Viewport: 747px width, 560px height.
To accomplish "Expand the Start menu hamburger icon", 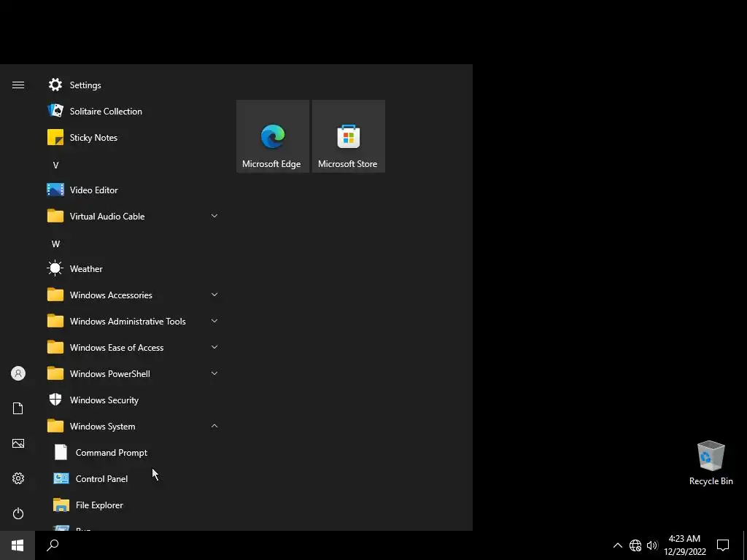I will 18,85.
